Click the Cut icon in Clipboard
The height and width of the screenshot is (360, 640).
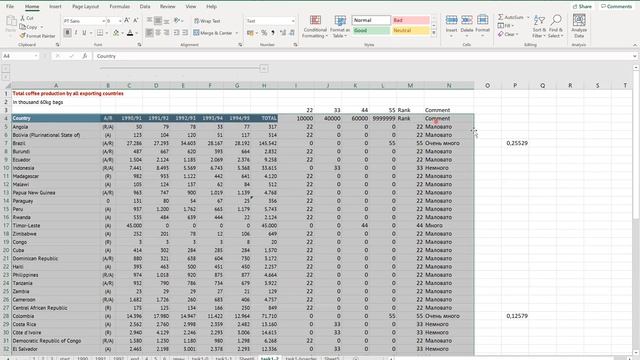point(23,18)
